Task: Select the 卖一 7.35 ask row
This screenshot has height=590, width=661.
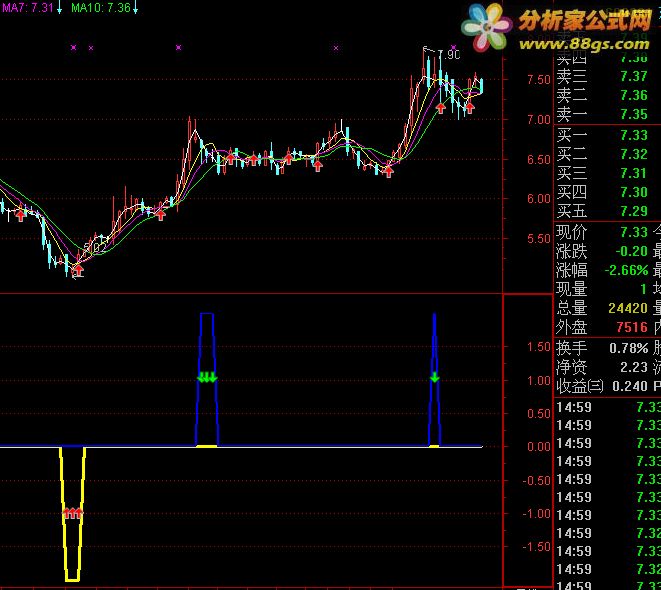Action: [x=602, y=114]
